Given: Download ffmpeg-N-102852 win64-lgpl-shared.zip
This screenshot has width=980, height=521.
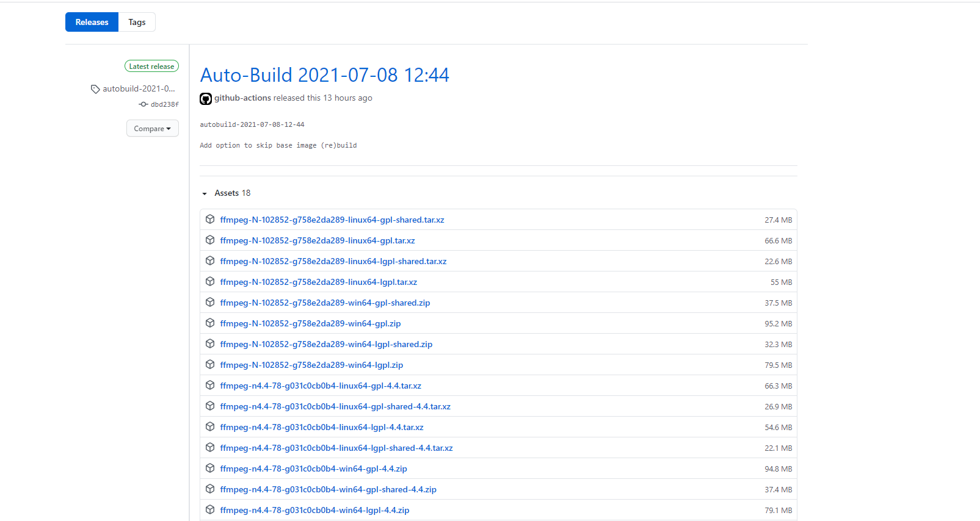Looking at the screenshot, I should pos(327,344).
